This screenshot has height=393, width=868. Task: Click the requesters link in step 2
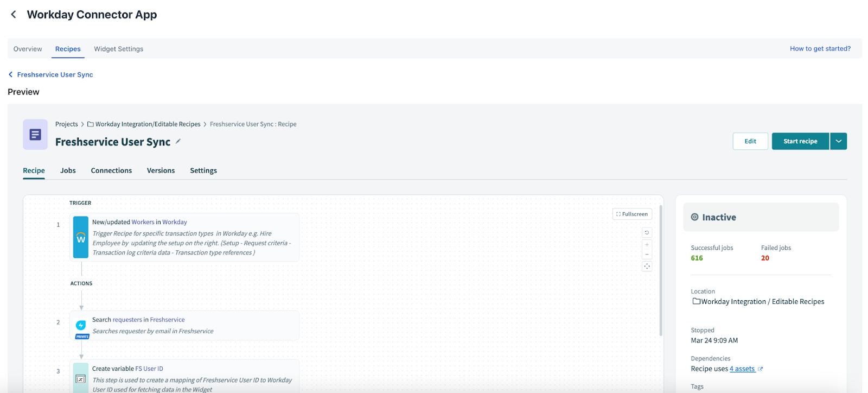pyautogui.click(x=127, y=320)
